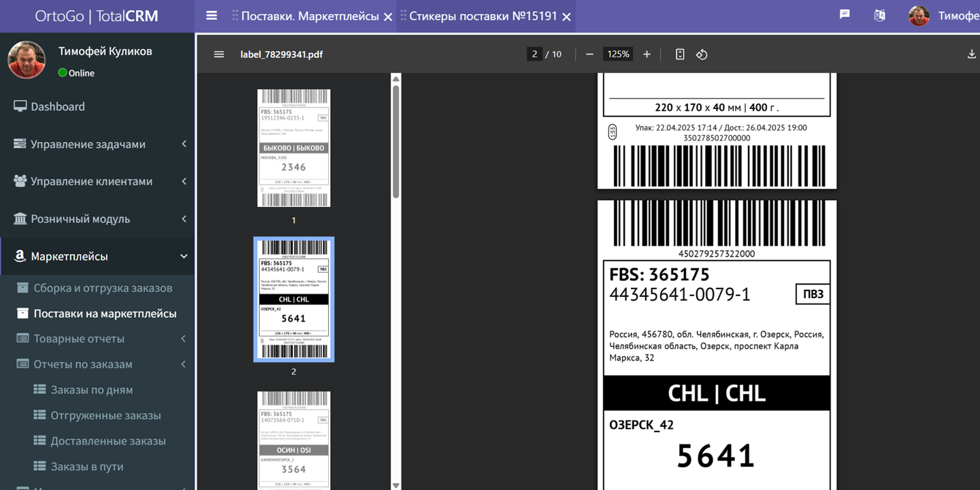The width and height of the screenshot is (980, 490).
Task: Switch to the Поставки. Маркетплейсы tab
Action: tap(310, 16)
